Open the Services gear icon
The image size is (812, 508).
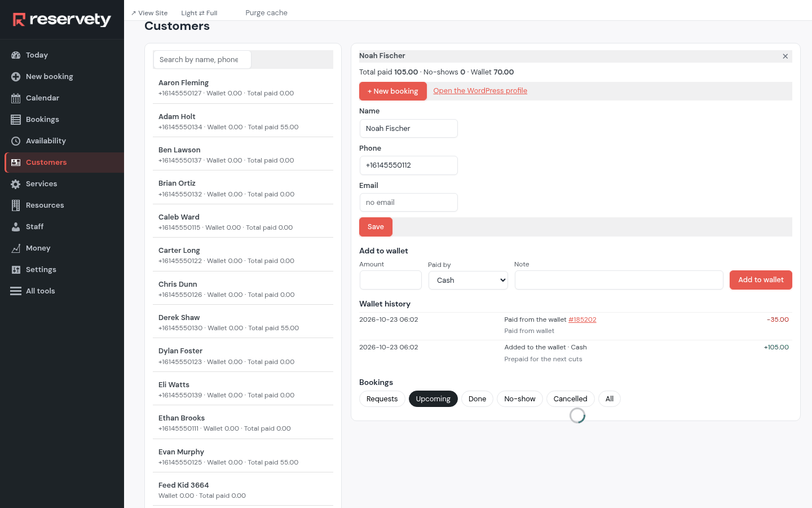point(16,184)
